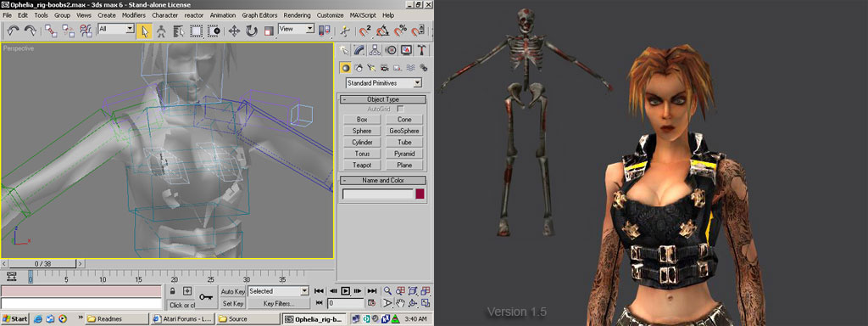Click the object name input field
Viewport: 868px width, 326px height.
tap(378, 194)
